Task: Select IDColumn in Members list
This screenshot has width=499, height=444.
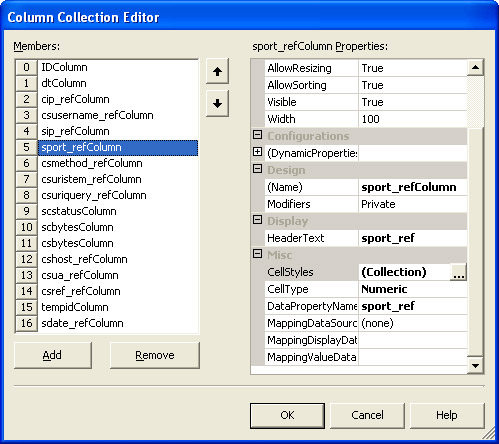Action: click(x=118, y=67)
